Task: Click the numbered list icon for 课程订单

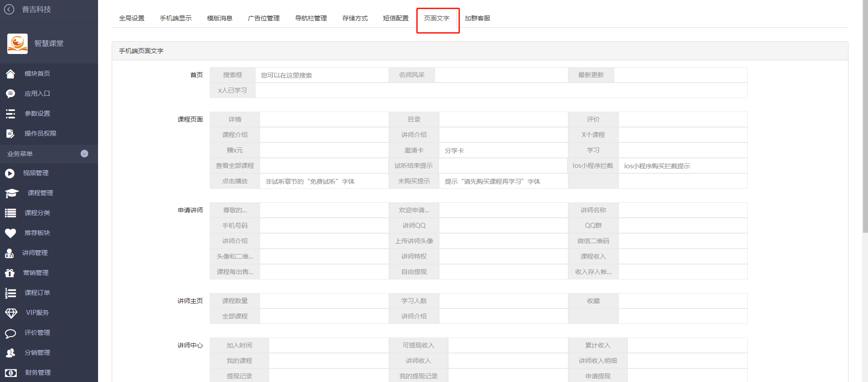Action: pos(10,293)
